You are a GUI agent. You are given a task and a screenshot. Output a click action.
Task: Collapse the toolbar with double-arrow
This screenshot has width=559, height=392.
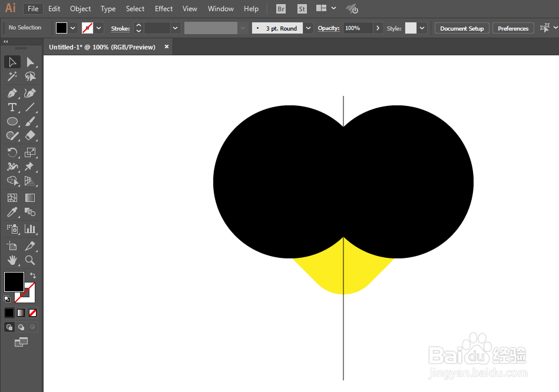(x=6, y=42)
